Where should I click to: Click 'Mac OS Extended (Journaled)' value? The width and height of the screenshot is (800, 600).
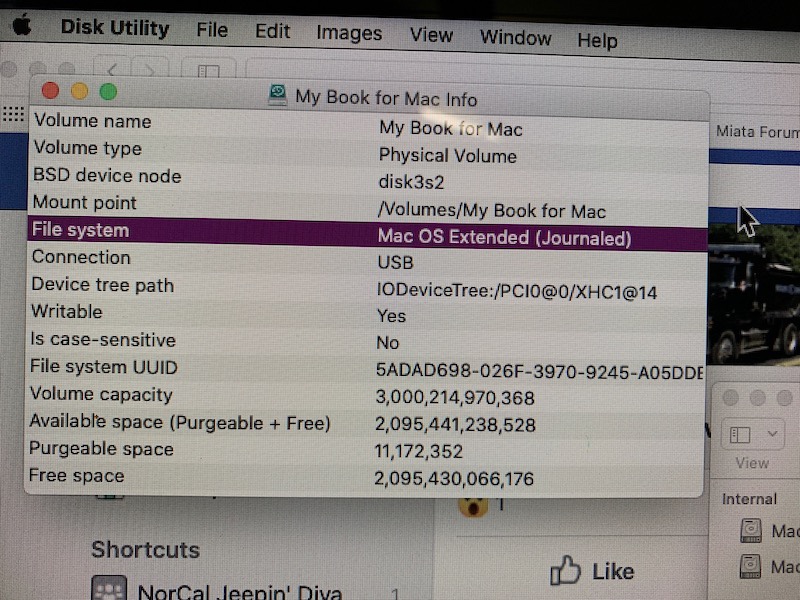tap(505, 238)
